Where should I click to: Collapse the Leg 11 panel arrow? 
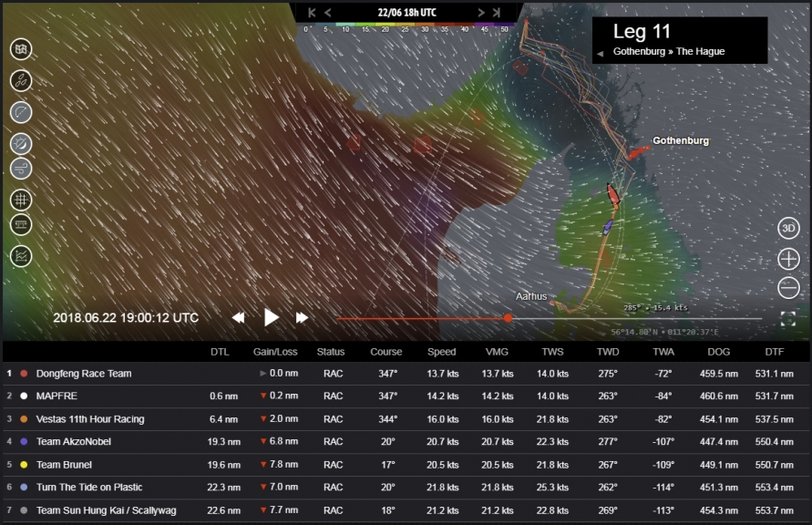[x=600, y=54]
